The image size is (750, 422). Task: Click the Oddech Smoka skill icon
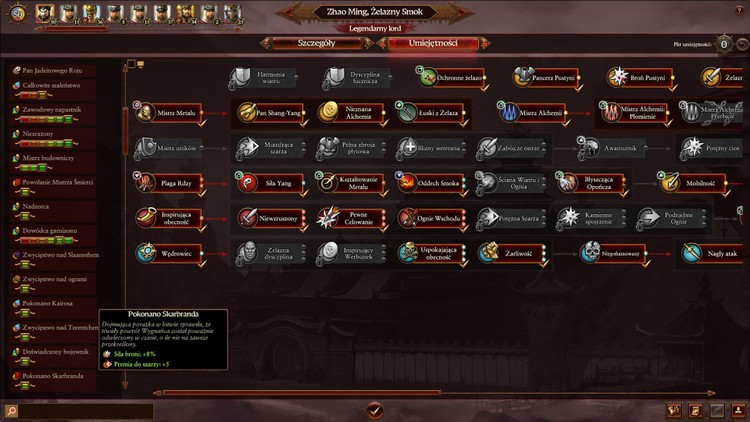(408, 183)
